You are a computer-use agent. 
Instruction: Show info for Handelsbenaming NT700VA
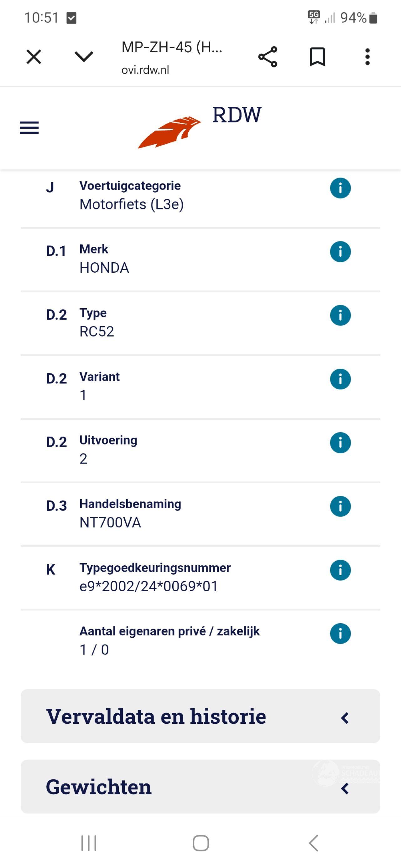coord(340,506)
